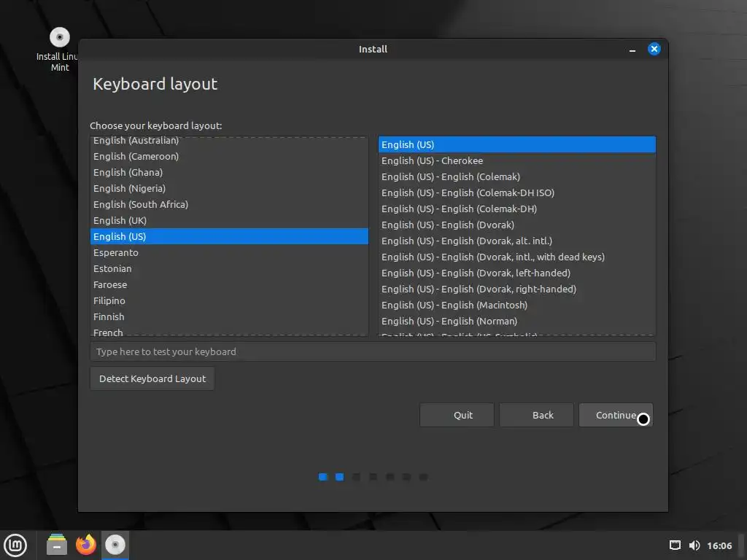Choose the Dvorak, left-handed variant
Image resolution: width=747 pixels, height=560 pixels.
coord(517,273)
